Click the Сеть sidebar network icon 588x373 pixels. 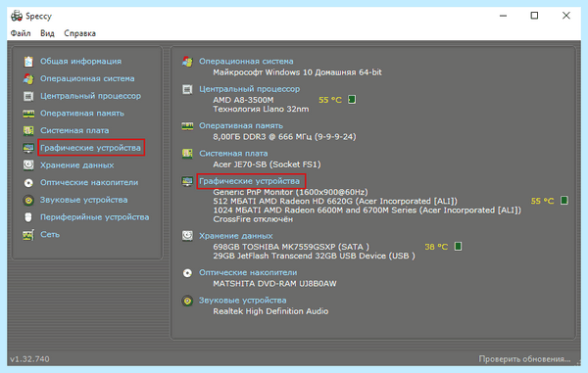point(28,235)
